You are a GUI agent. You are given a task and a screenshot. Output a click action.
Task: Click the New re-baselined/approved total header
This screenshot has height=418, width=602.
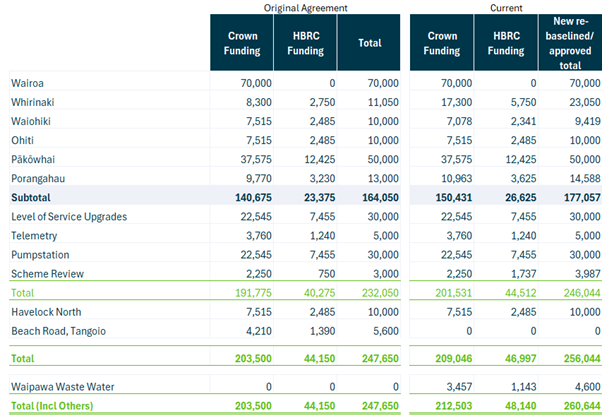pos(568,42)
